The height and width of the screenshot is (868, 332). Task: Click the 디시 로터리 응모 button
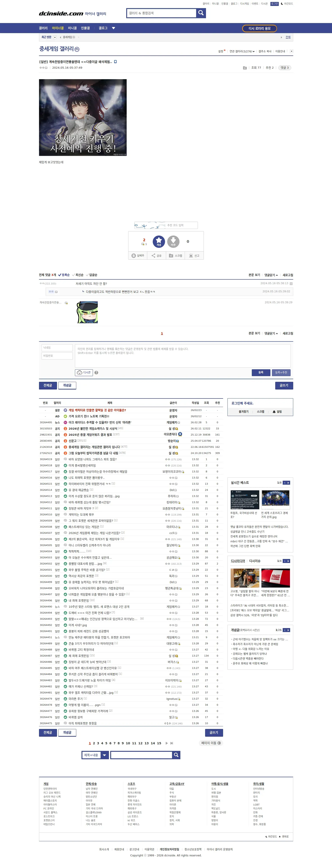(x=259, y=28)
